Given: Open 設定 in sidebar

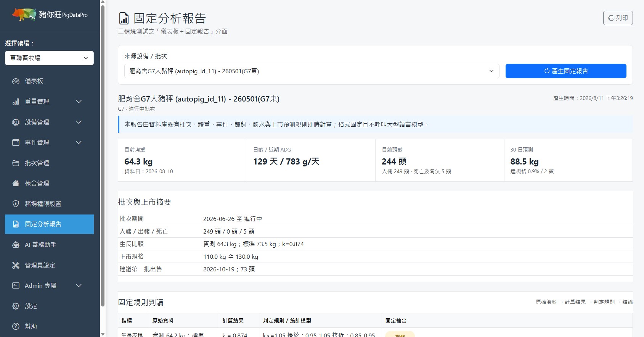Looking at the screenshot, I should pyautogui.click(x=49, y=306).
